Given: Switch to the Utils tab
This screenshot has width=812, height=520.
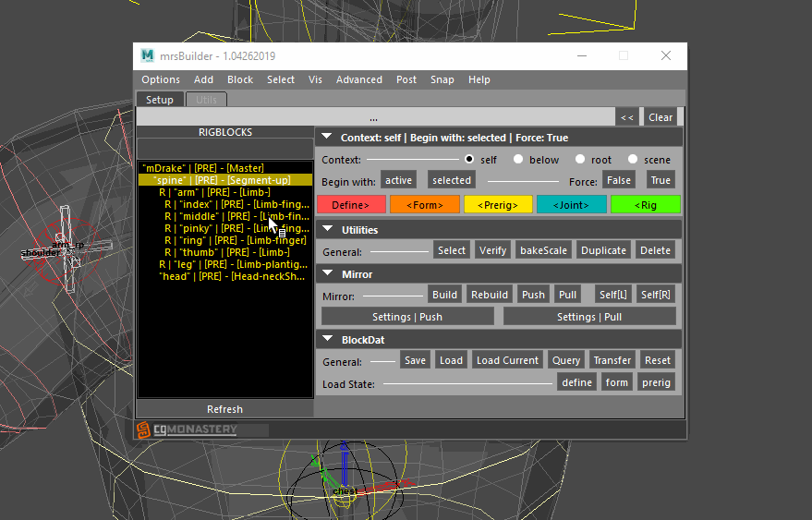Looking at the screenshot, I should pyautogui.click(x=206, y=100).
